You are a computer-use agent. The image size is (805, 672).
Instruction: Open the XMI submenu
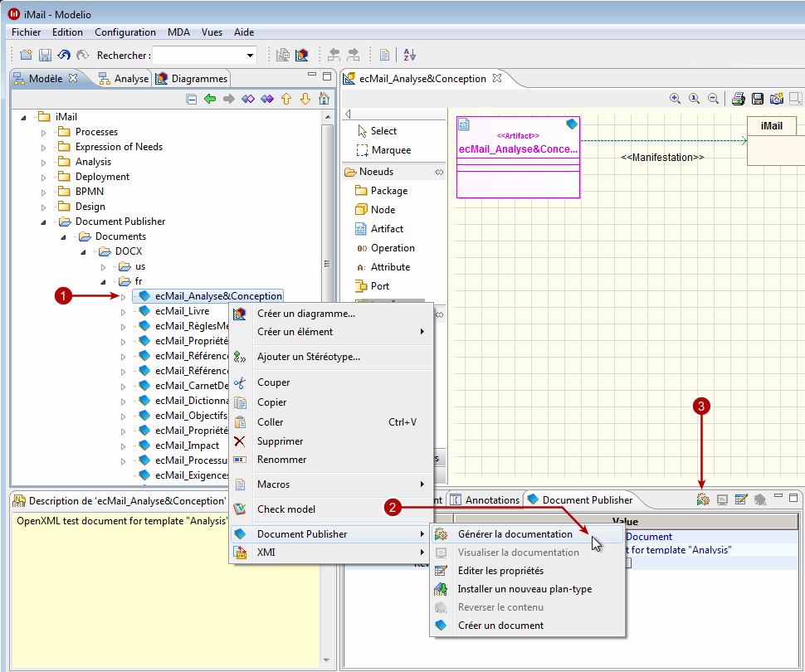coord(331,552)
